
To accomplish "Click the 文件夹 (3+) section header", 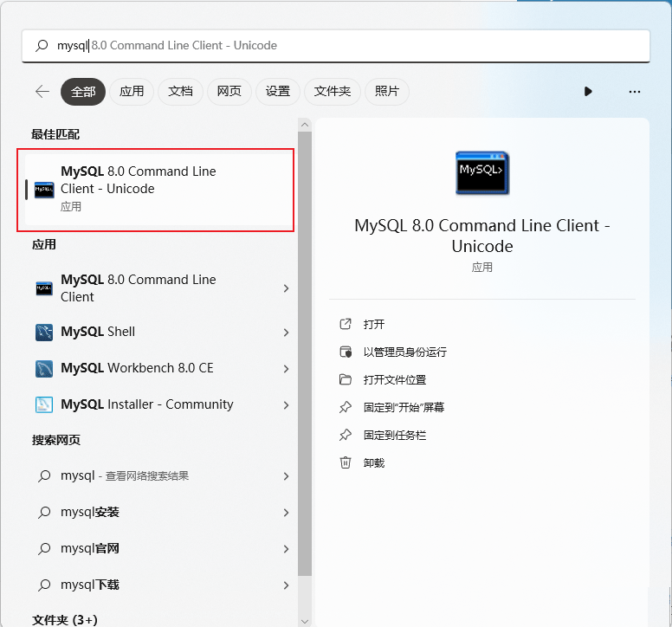I will pos(65,620).
